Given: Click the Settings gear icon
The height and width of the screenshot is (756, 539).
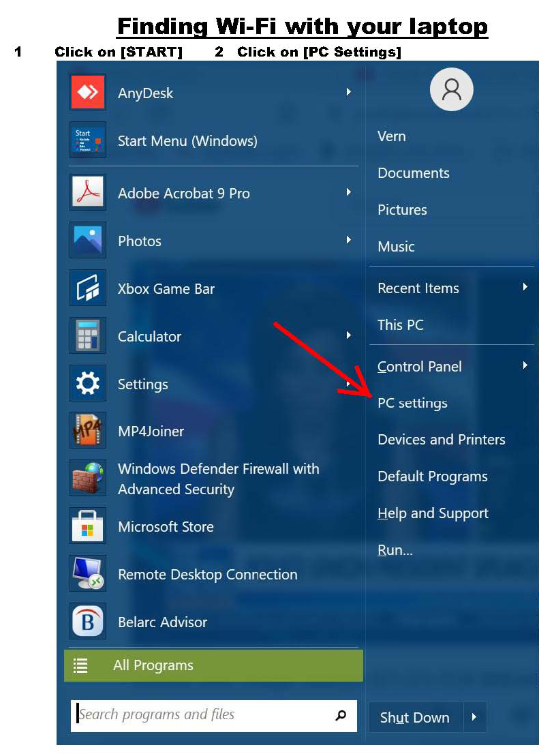Looking at the screenshot, I should click(88, 384).
